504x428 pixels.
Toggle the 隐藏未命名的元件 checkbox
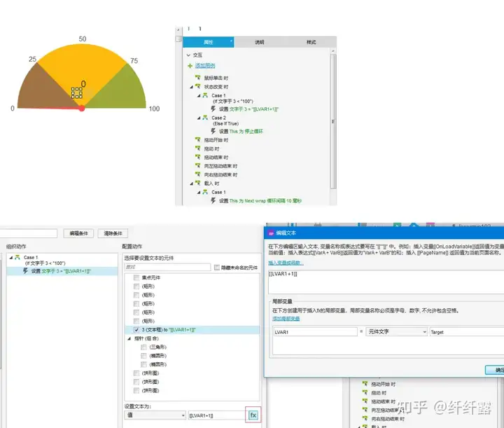tap(217, 267)
